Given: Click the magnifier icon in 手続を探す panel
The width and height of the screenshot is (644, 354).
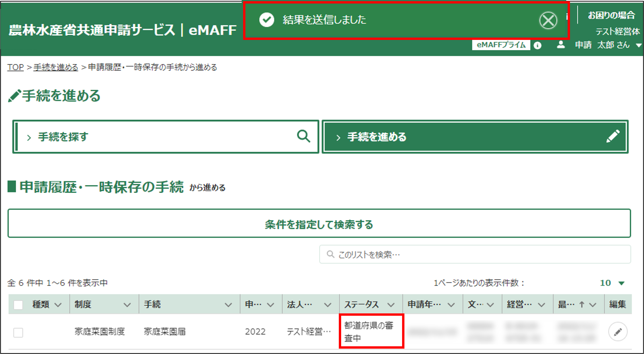Looking at the screenshot, I should 304,137.
